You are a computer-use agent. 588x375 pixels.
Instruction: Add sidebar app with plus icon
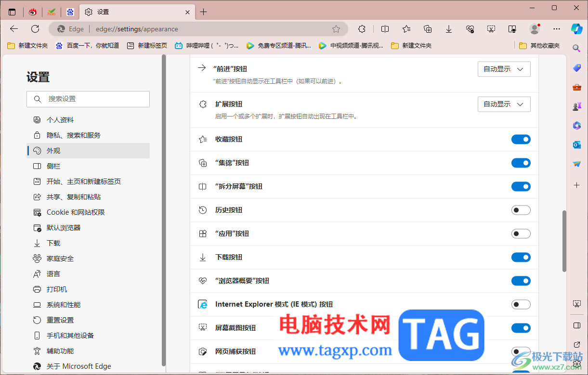click(x=576, y=185)
